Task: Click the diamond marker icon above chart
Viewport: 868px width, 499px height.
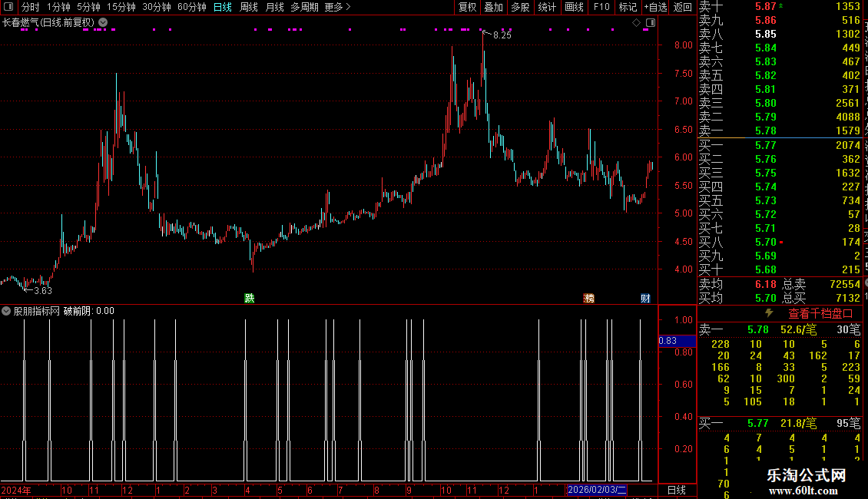Action: click(x=636, y=23)
